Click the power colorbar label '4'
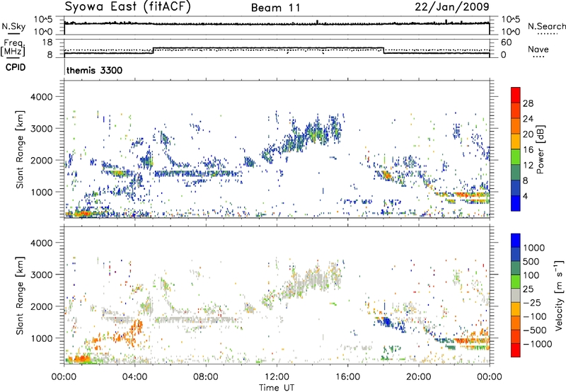Viewport: 566px width, 392px height. point(525,196)
